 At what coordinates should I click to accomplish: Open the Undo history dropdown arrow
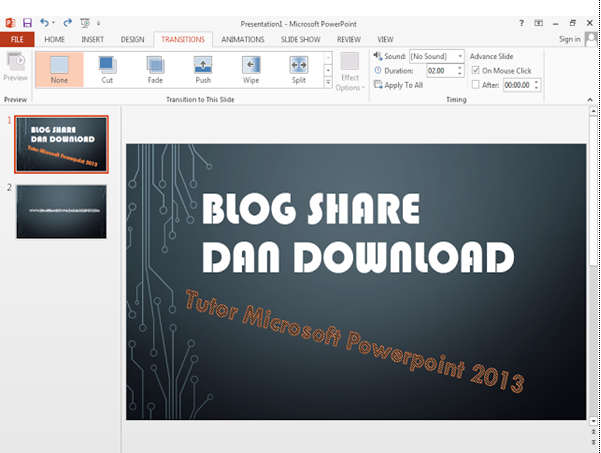(53, 23)
